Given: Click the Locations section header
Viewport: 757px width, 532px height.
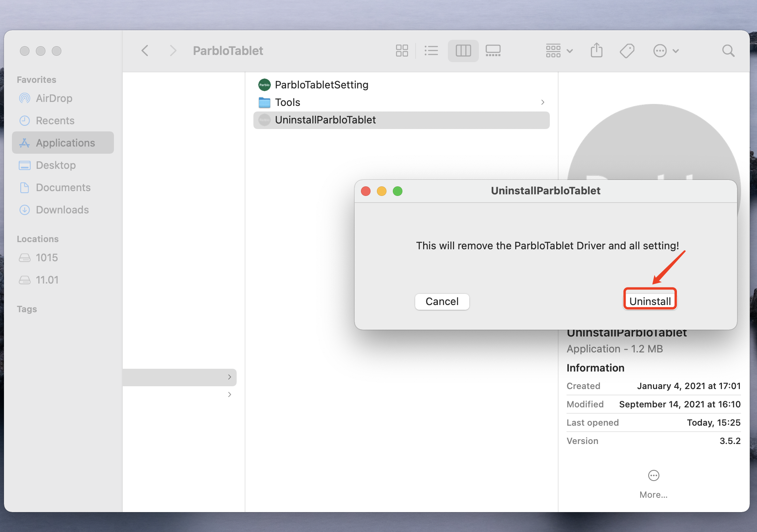Looking at the screenshot, I should (x=37, y=239).
